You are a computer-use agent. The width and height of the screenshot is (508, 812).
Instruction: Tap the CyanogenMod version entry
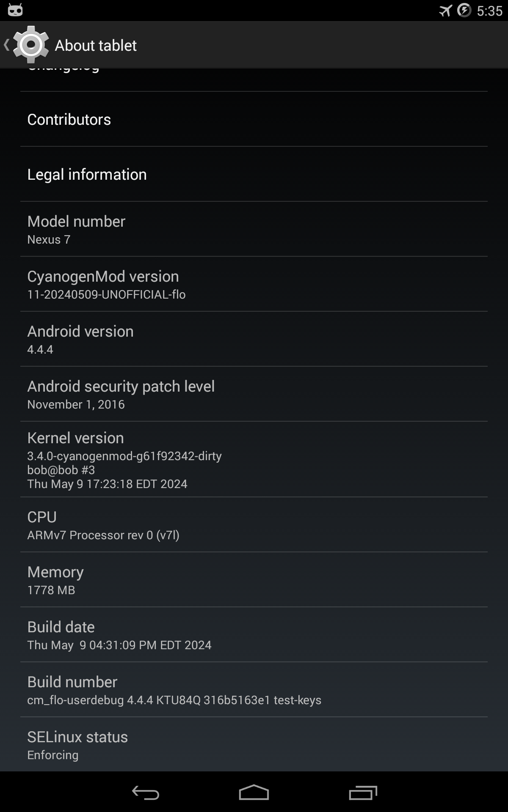point(254,284)
